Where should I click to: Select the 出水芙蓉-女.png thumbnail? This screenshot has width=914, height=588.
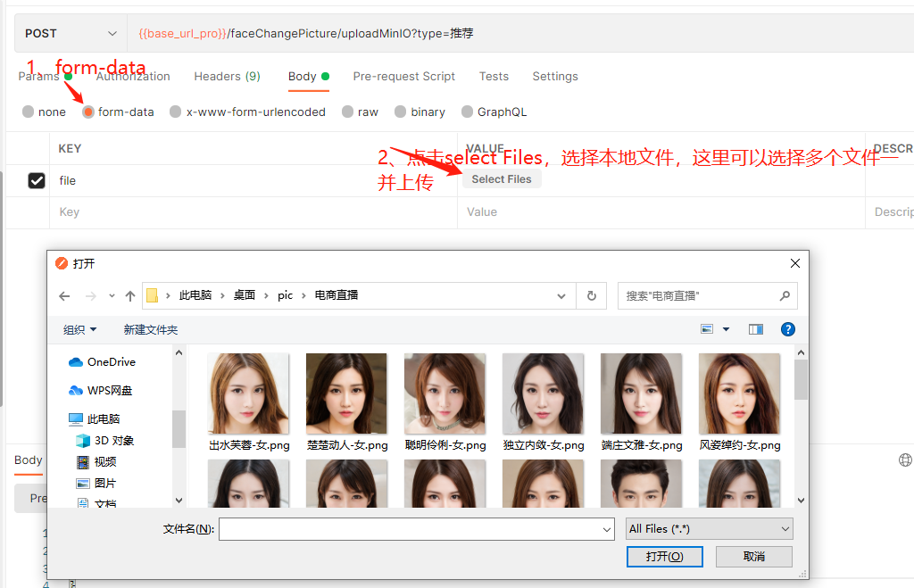point(248,393)
